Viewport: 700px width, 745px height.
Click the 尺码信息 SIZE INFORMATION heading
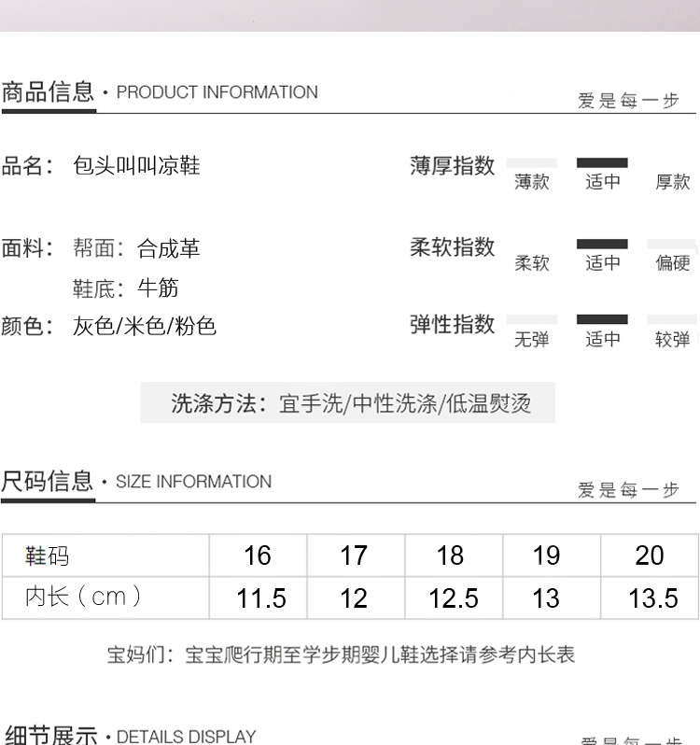136,482
